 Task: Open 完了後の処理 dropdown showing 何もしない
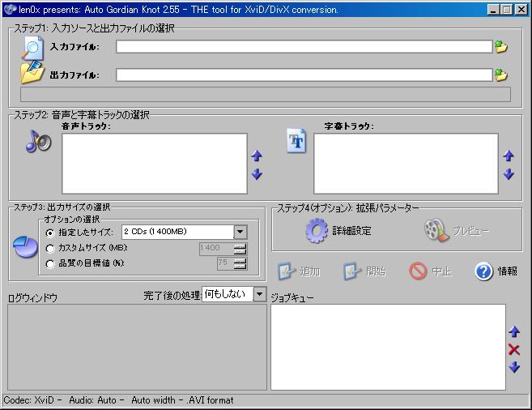260,294
